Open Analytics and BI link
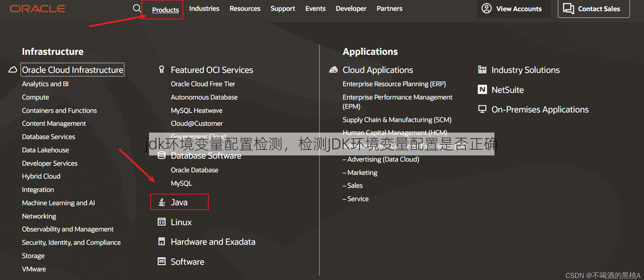 click(x=45, y=84)
